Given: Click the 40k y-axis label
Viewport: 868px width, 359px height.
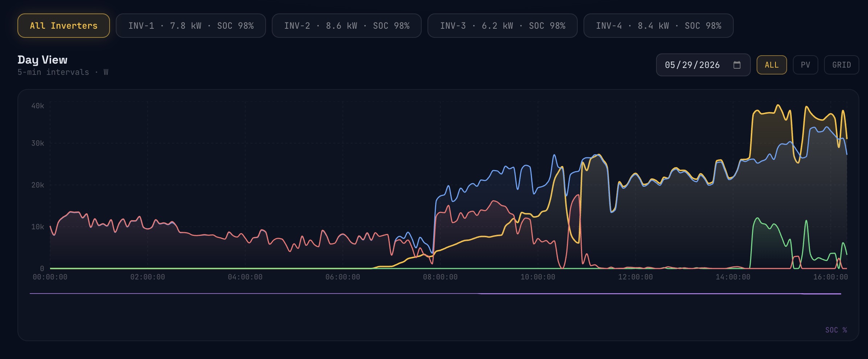Looking at the screenshot, I should 38,106.
